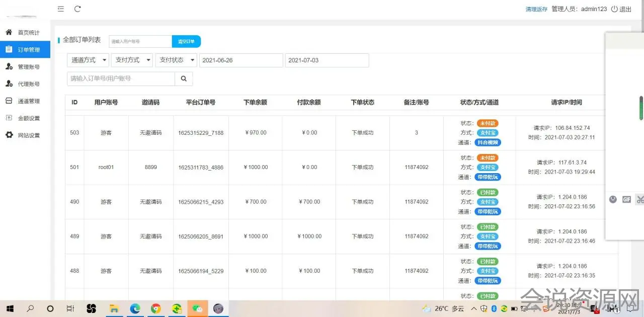The image size is (644, 317).
Task: Click the blue 清空订单 button
Action: pyautogui.click(x=186, y=41)
